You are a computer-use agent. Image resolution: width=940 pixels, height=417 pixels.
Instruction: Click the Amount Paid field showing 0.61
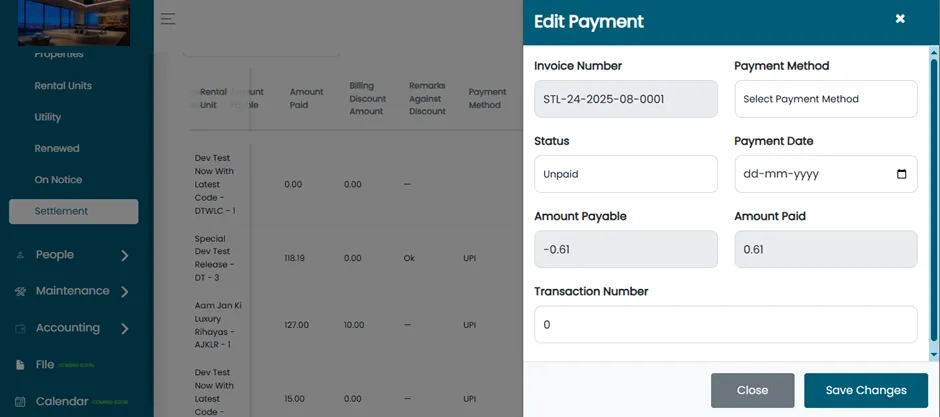[x=825, y=249]
